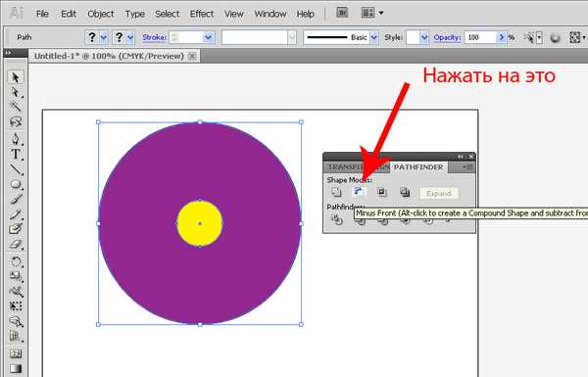
Task: Select the Ellipse tool
Action: coord(16,184)
